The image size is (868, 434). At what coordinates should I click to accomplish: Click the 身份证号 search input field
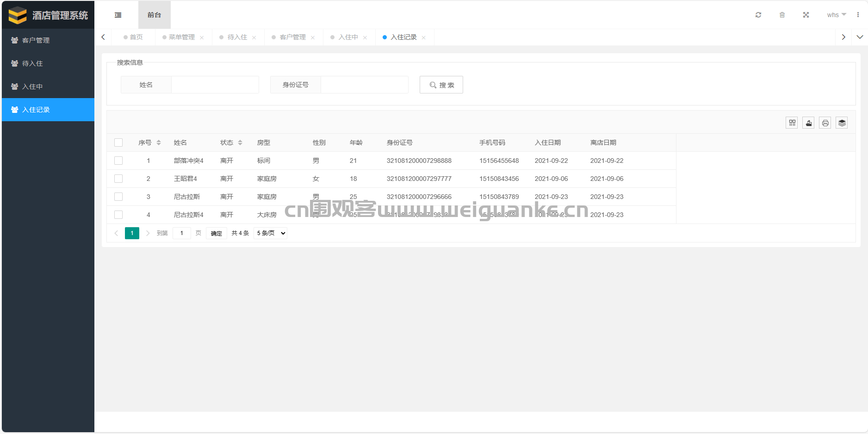pyautogui.click(x=365, y=85)
